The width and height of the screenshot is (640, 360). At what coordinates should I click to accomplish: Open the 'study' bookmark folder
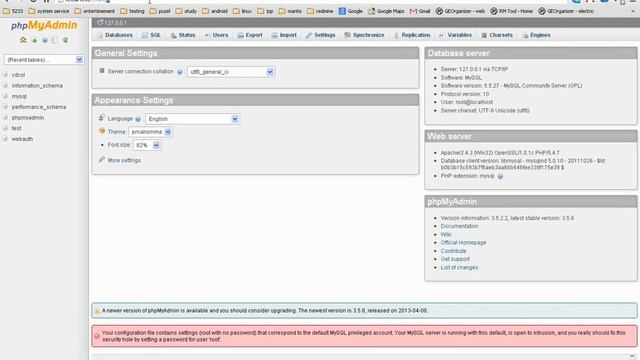coord(186,11)
